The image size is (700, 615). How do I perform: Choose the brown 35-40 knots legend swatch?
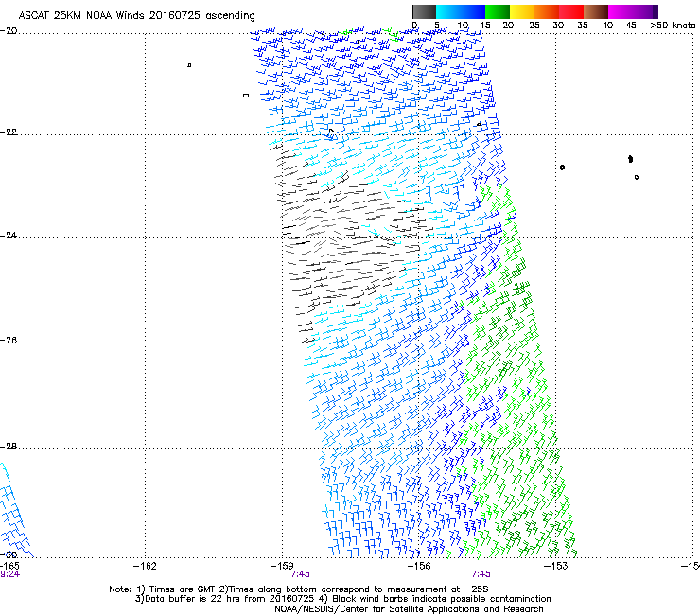coord(596,11)
